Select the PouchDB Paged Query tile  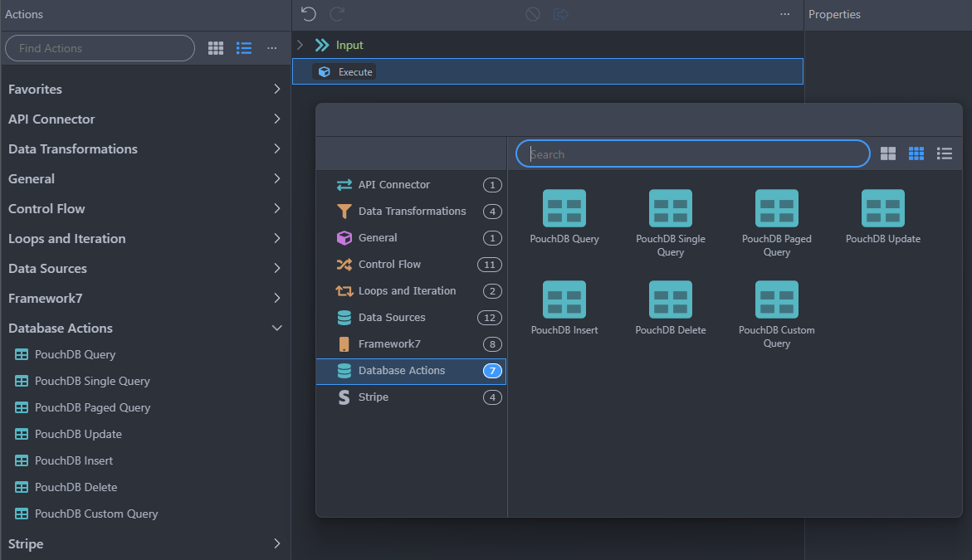(x=776, y=209)
